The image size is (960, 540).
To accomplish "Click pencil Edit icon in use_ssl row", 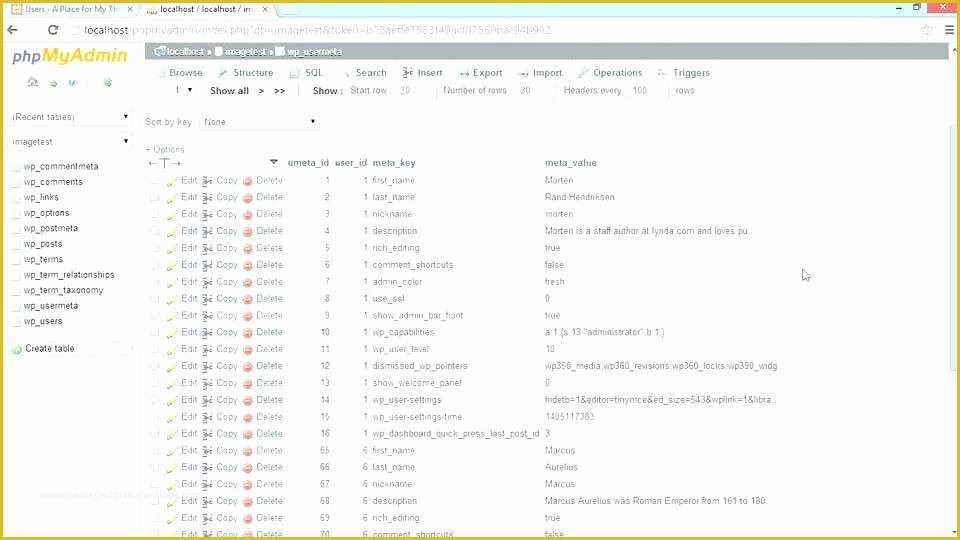I will tap(171, 299).
